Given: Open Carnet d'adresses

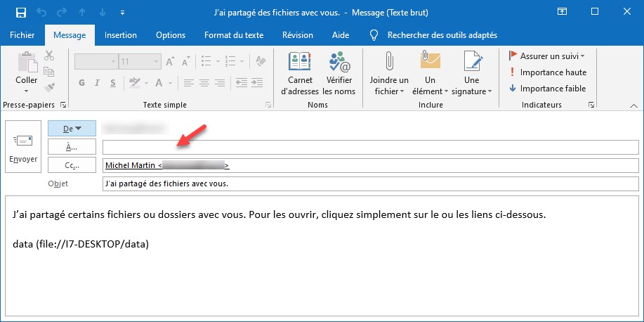Looking at the screenshot, I should tap(300, 74).
